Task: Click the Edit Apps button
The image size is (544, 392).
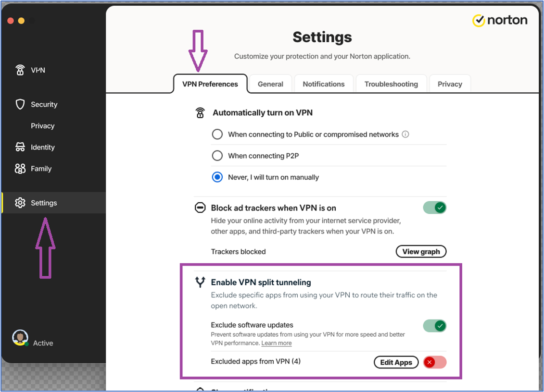Action: (x=396, y=362)
